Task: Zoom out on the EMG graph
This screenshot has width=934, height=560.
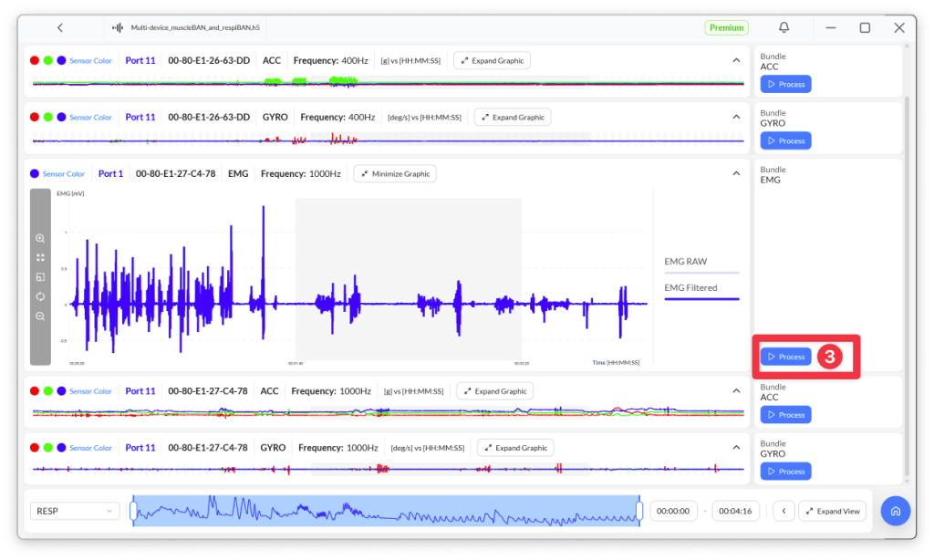Action: 40,316
